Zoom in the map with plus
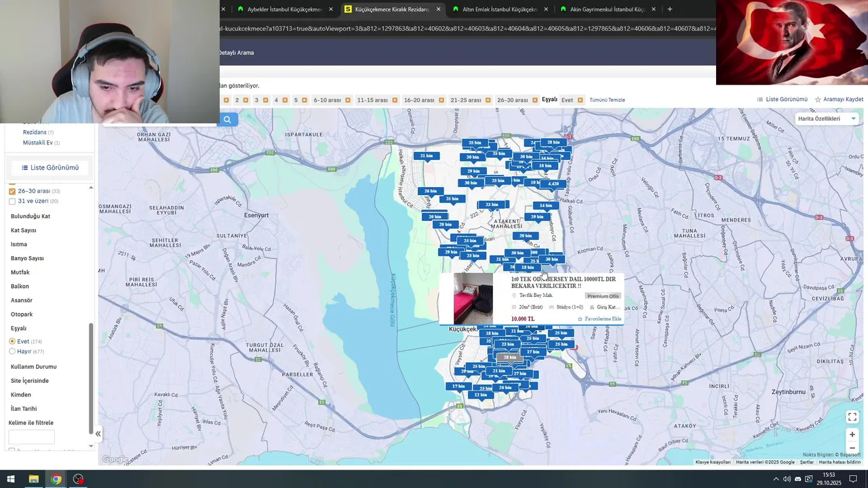 852,434
